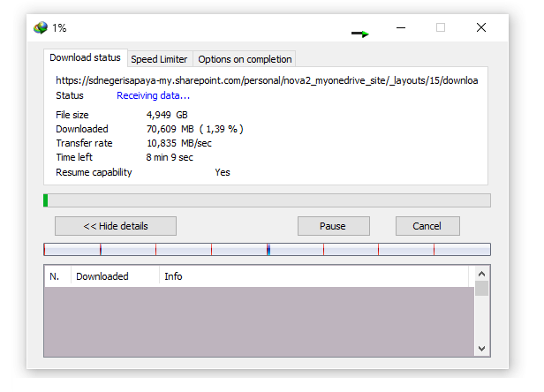Click the sharepoint download URL text

point(267,80)
